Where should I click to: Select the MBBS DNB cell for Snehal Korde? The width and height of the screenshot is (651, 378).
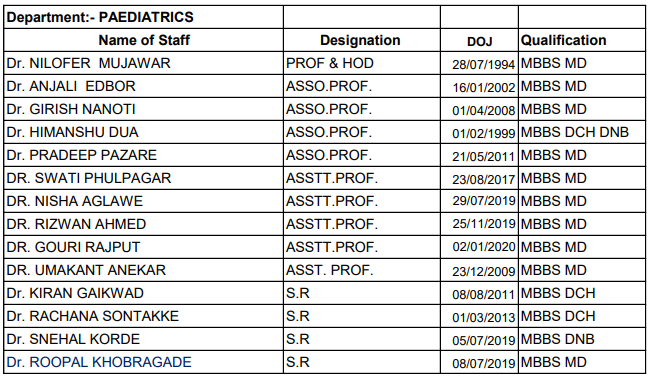tap(582, 339)
